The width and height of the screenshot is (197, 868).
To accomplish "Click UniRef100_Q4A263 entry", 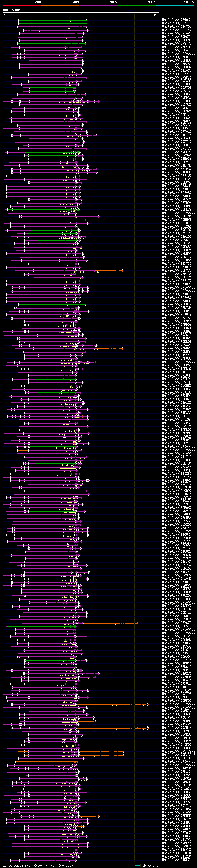I will (x=177, y=562).
